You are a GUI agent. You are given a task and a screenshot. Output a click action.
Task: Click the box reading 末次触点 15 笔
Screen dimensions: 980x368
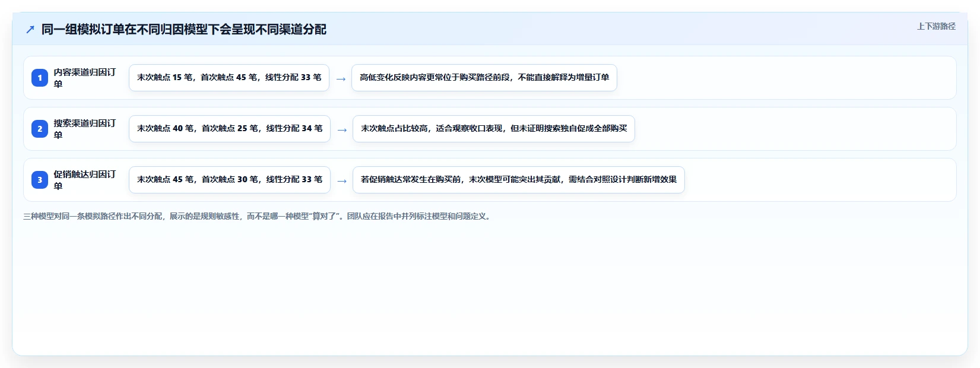click(x=229, y=78)
